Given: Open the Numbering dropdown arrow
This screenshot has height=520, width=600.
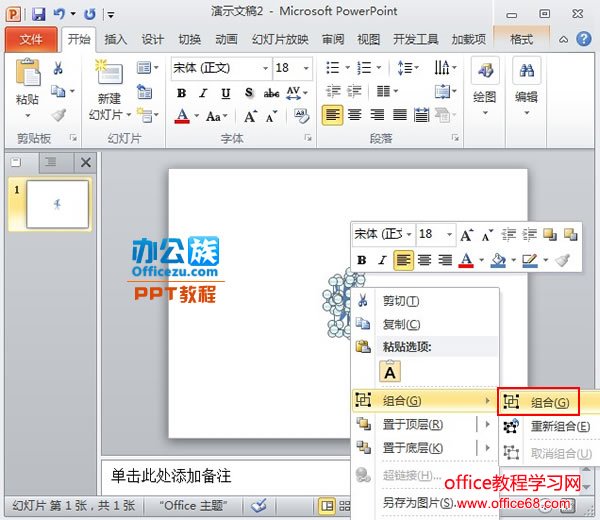Looking at the screenshot, I should click(x=379, y=68).
